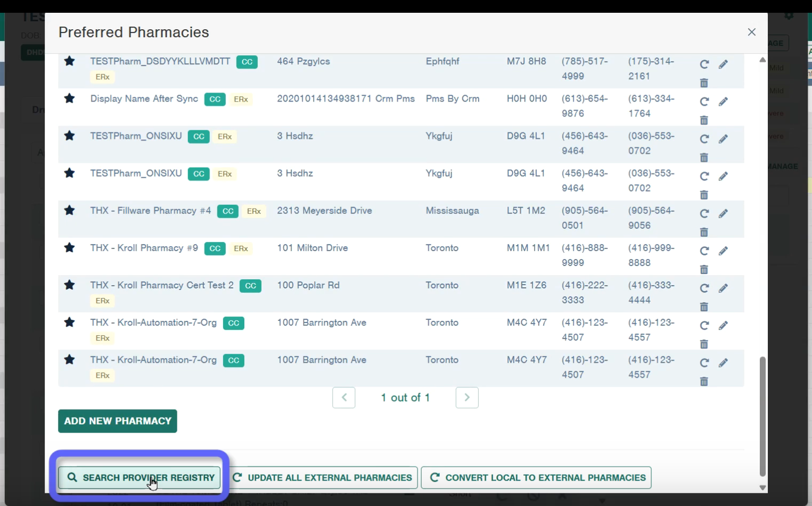This screenshot has height=506, width=812.
Task: Click the CC badge of Kroll Pharmacy Cert Test 2
Action: 250,286
